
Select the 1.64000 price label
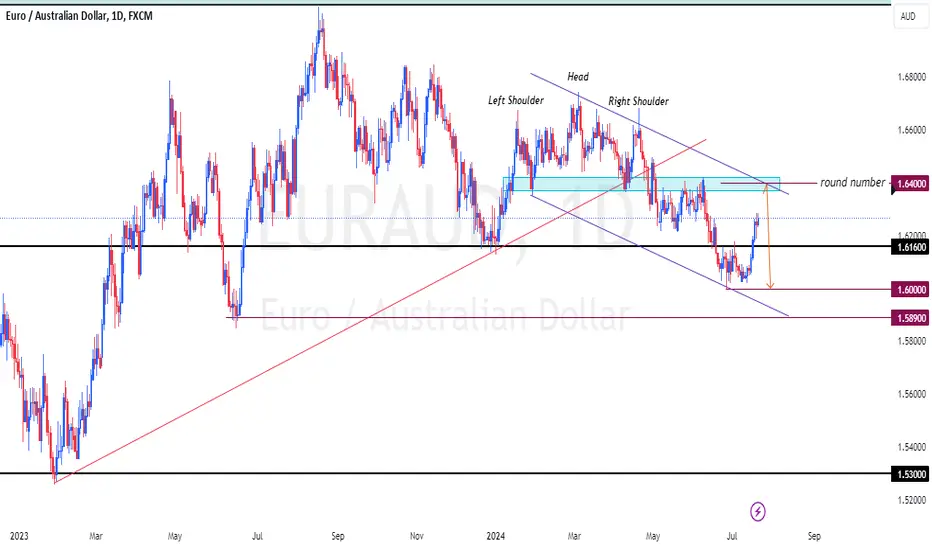pyautogui.click(x=912, y=184)
